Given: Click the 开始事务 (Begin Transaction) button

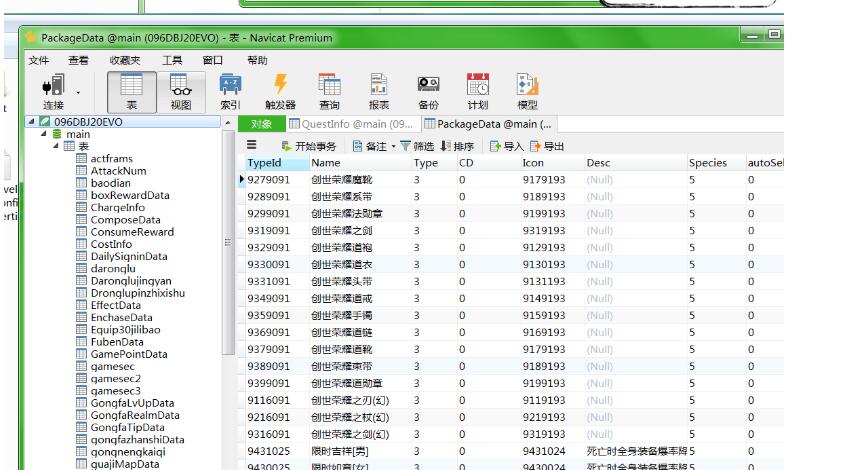Looking at the screenshot, I should (x=308, y=146).
